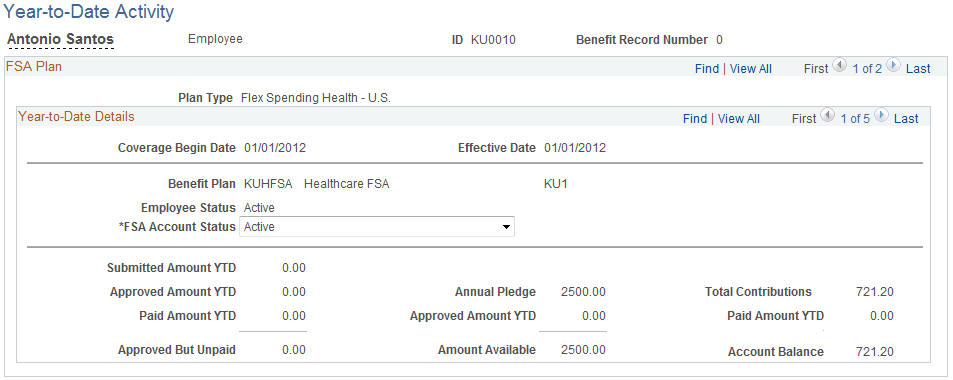Show next row in Year-to-Date Details
The image size is (953, 380).
pyautogui.click(x=881, y=116)
